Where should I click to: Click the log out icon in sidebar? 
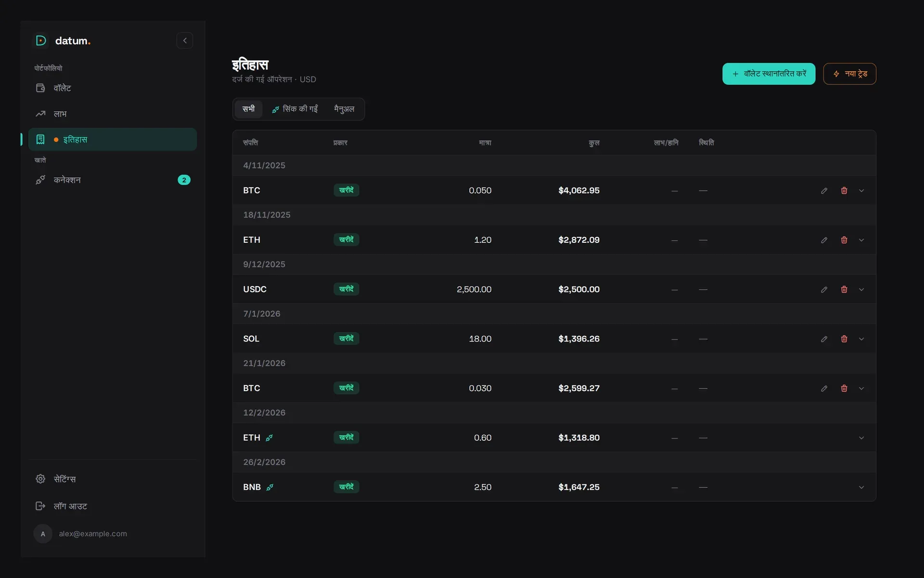(40, 506)
